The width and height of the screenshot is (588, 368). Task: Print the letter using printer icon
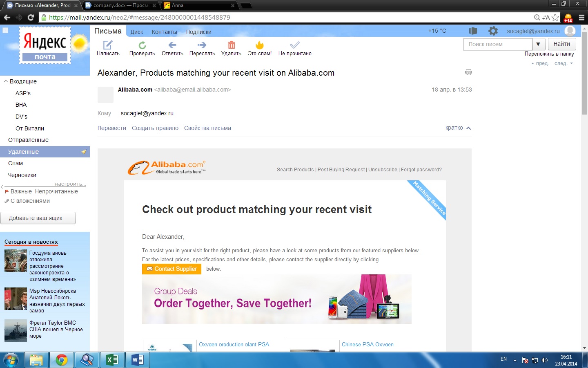(x=468, y=72)
